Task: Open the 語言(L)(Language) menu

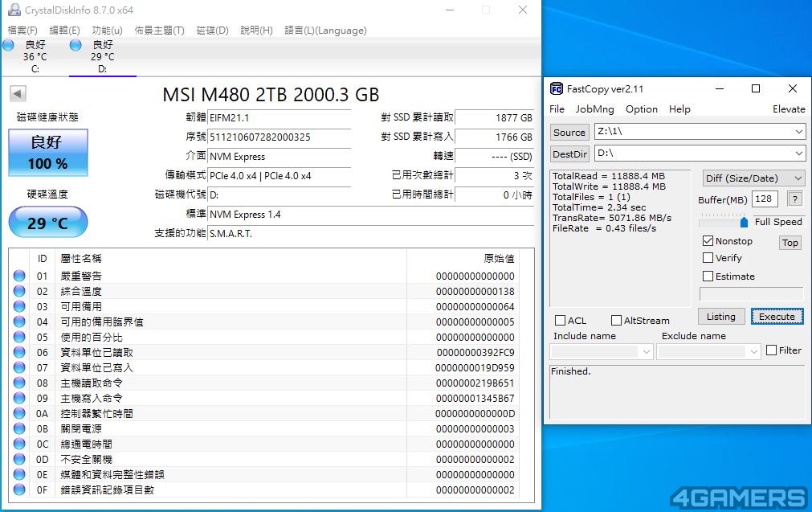Action: [x=326, y=31]
